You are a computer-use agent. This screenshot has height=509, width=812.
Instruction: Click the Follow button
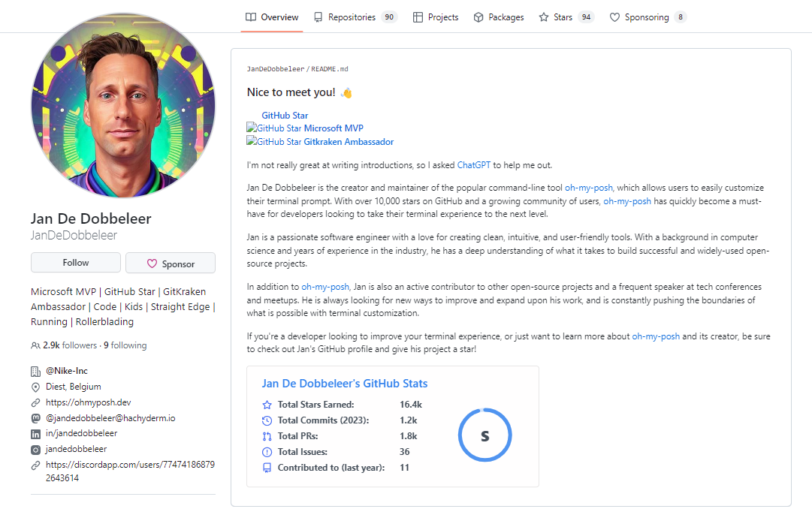[75, 262]
